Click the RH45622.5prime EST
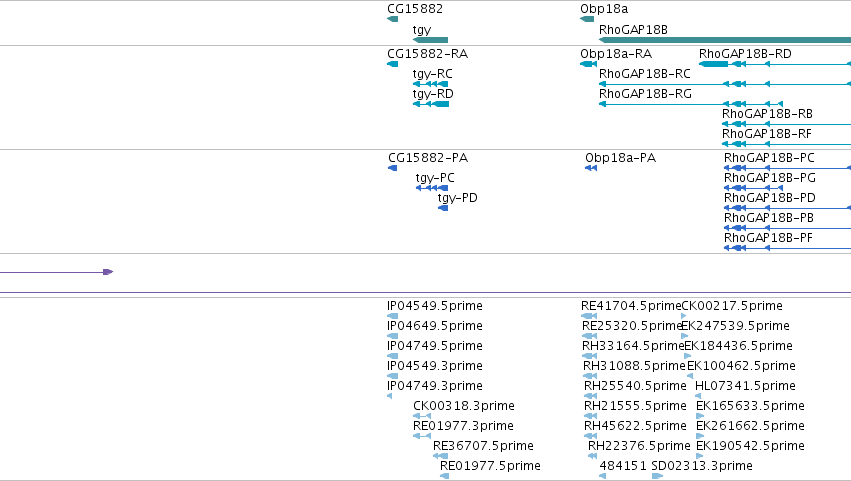851x481 pixels. [x=590, y=436]
